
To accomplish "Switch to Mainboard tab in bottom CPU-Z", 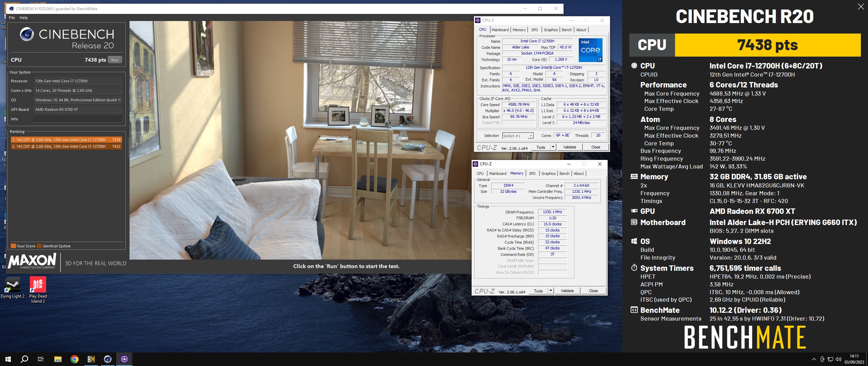I will click(498, 174).
